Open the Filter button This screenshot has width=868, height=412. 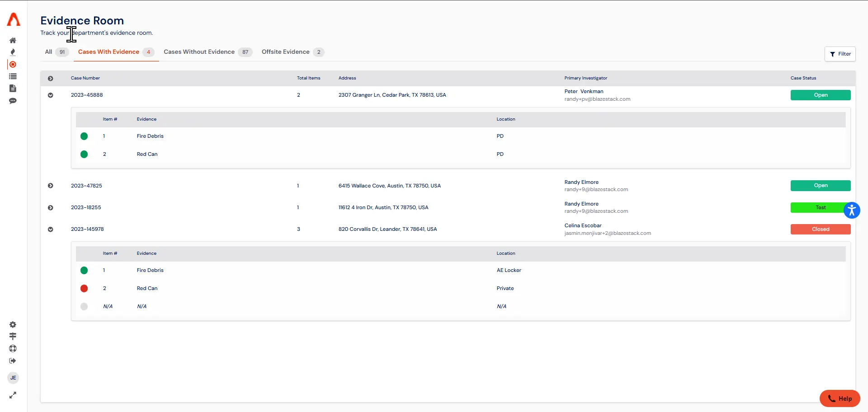click(x=840, y=54)
